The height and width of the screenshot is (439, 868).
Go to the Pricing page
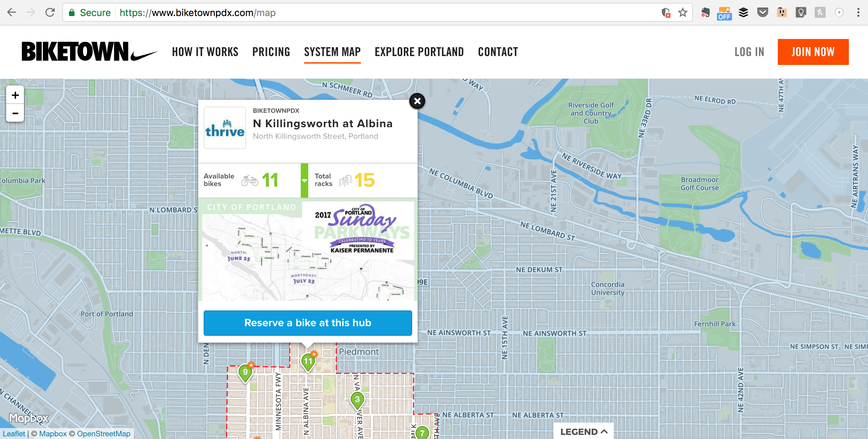click(x=271, y=52)
